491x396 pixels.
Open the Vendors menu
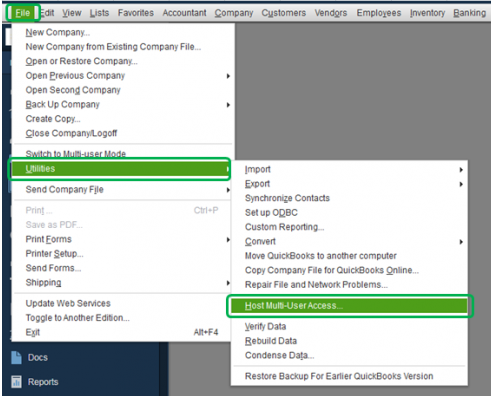(x=331, y=13)
